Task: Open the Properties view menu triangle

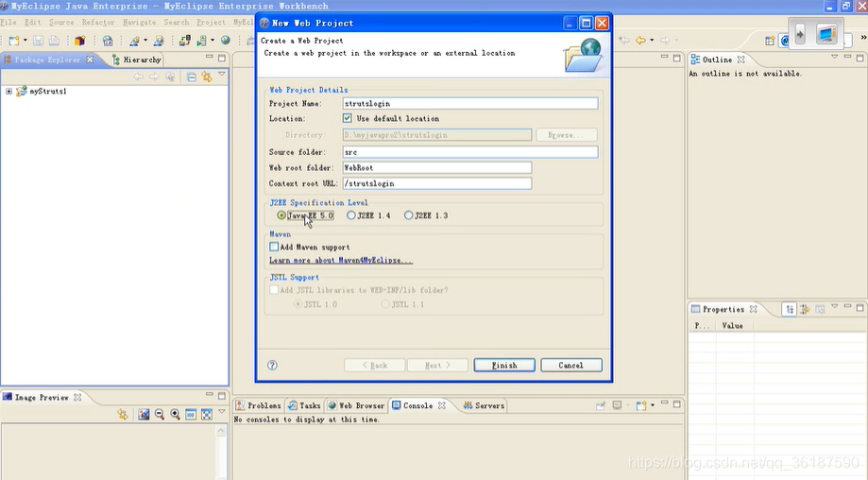Action: click(835, 306)
